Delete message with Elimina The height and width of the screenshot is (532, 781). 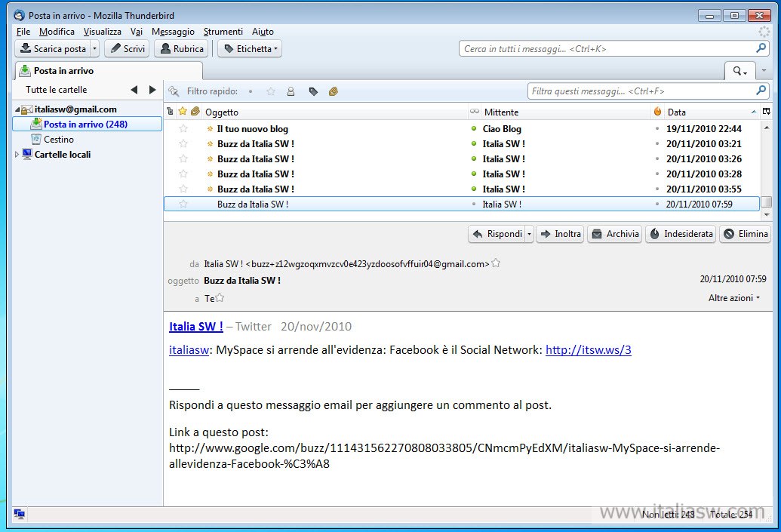(x=745, y=234)
